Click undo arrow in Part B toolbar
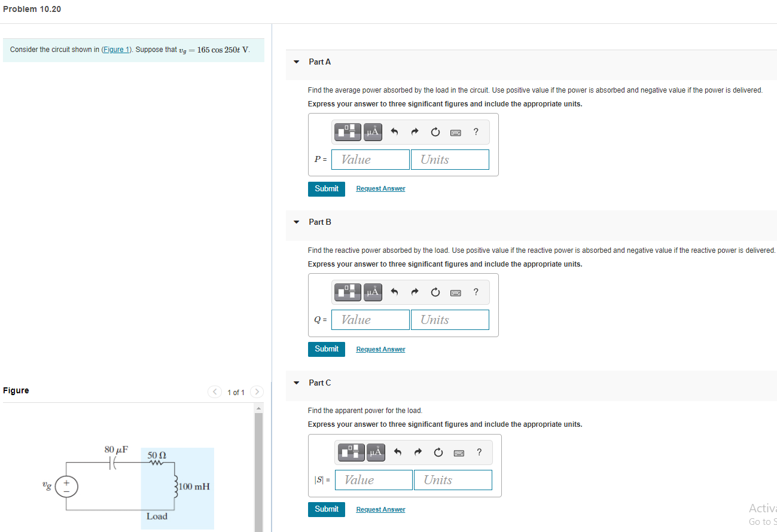The height and width of the screenshot is (532, 777). [394, 292]
